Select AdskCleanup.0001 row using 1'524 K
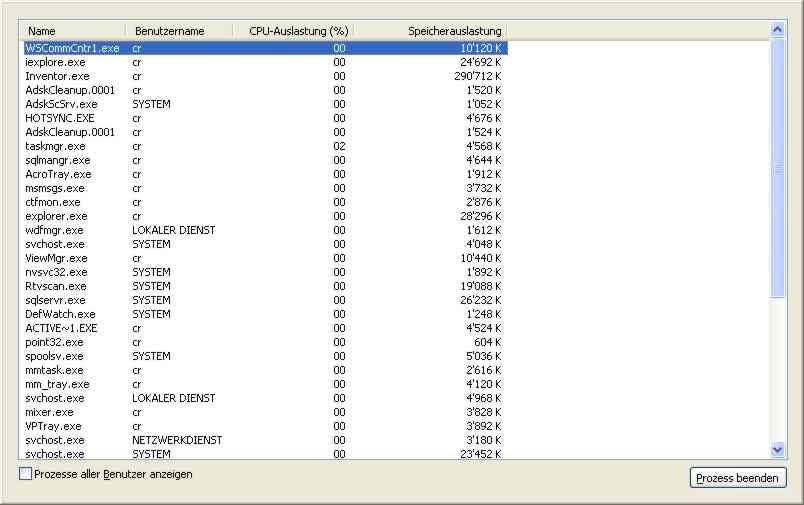The width and height of the screenshot is (804, 505). (265, 132)
